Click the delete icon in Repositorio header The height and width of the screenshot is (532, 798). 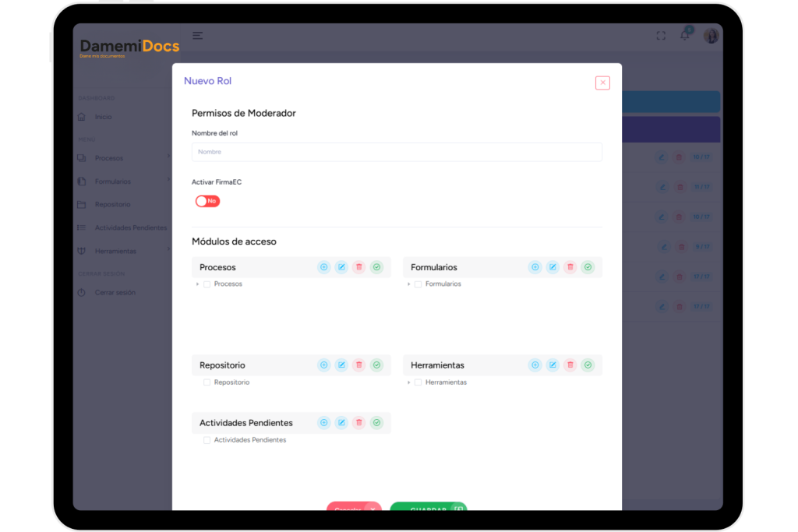359,365
